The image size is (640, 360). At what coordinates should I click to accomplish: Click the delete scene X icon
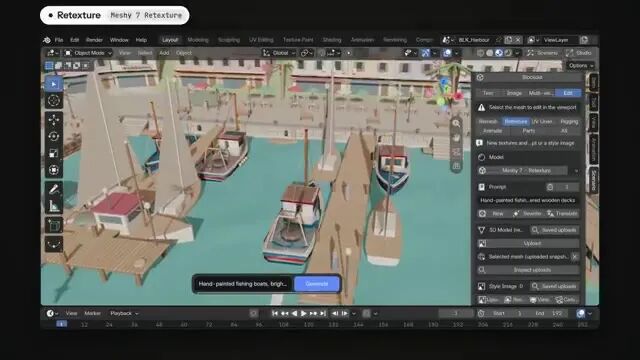click(x=518, y=40)
